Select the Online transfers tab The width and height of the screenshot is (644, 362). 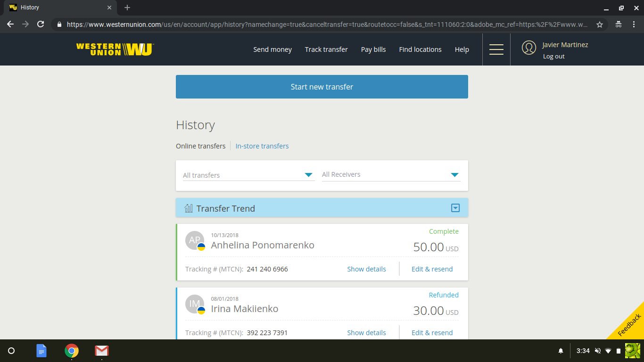click(201, 146)
